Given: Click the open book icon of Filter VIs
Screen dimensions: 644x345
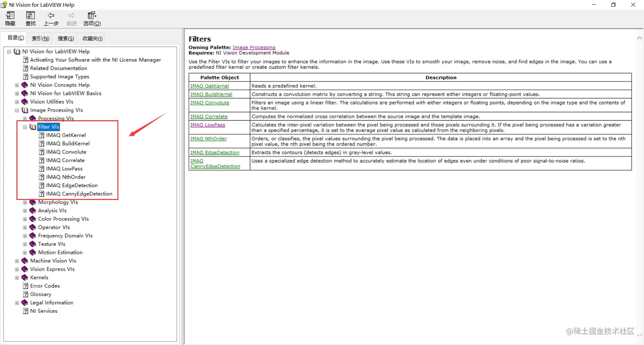Looking at the screenshot, I should click(x=33, y=127).
